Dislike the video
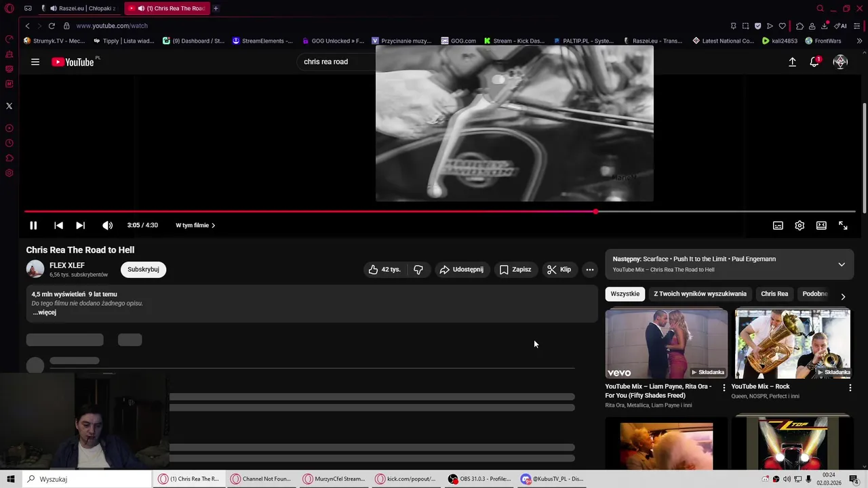 418,269
